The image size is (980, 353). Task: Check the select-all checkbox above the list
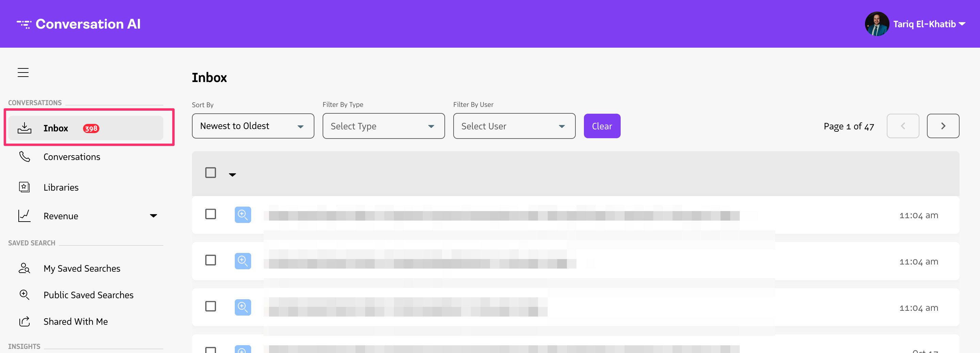click(x=211, y=173)
